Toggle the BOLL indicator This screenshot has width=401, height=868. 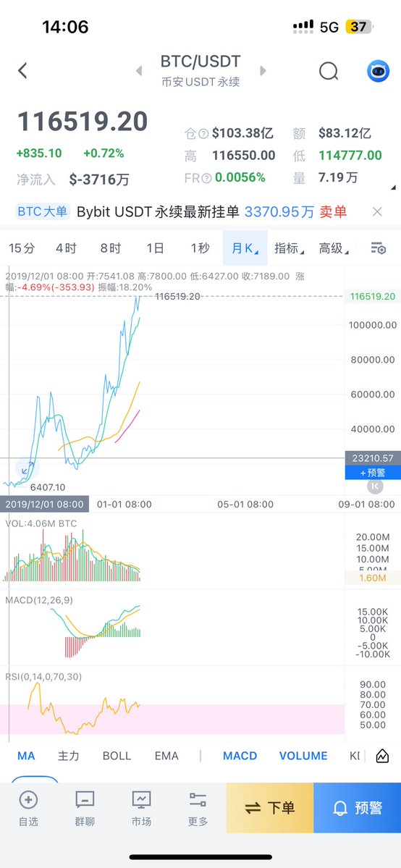117,756
